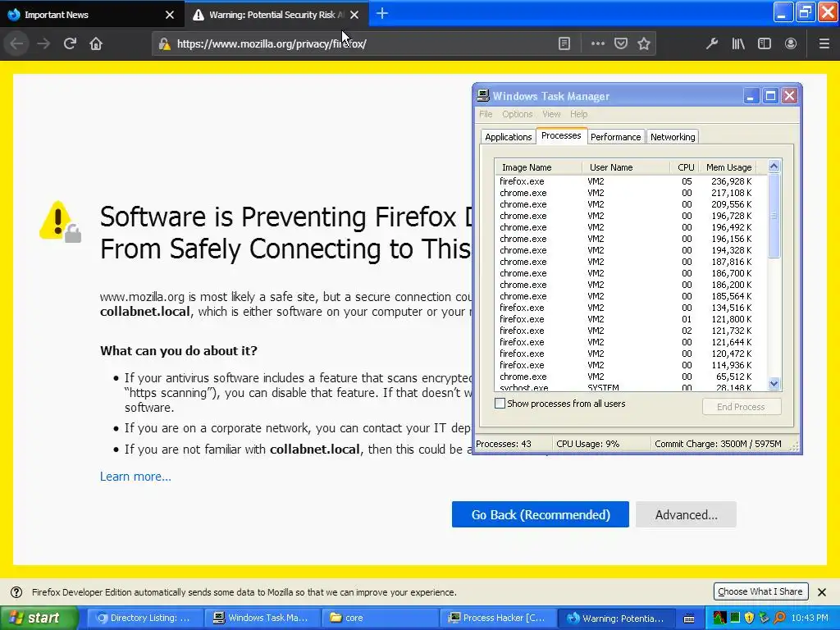Image resolution: width=840 pixels, height=630 pixels.
Task: Switch to Applications tab in Task Manager
Action: click(x=508, y=137)
